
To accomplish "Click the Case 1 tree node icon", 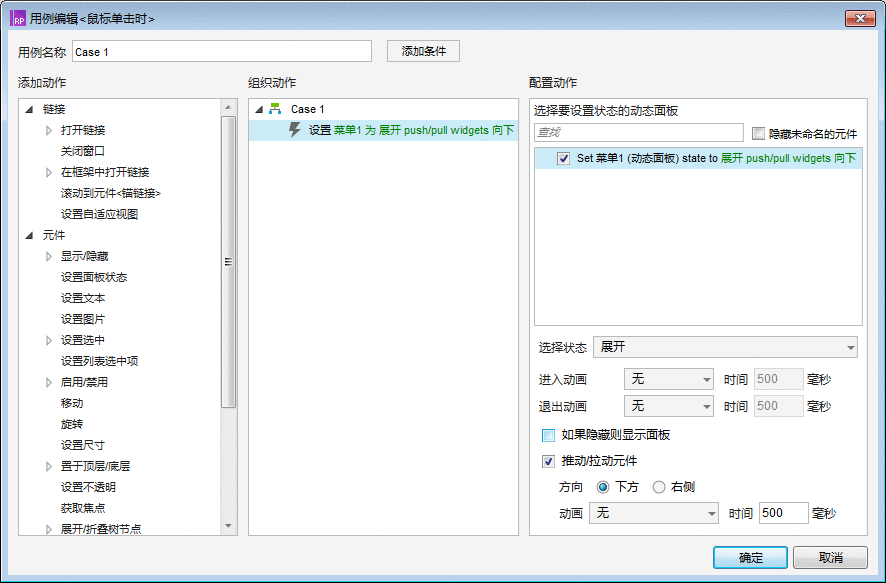I will 275,109.
